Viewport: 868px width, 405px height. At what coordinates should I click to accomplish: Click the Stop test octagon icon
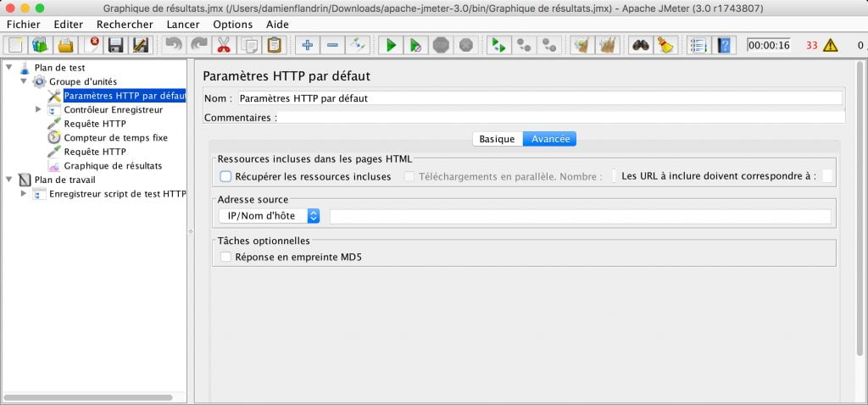pyautogui.click(x=441, y=45)
